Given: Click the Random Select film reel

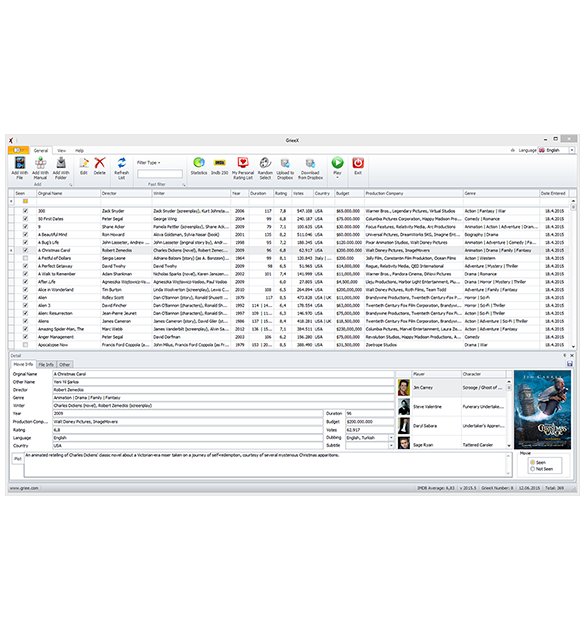Looking at the screenshot, I should point(265,162).
